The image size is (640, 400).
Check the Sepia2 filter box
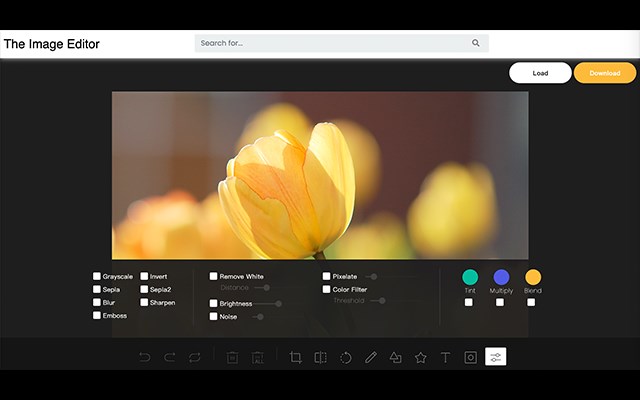click(x=144, y=289)
